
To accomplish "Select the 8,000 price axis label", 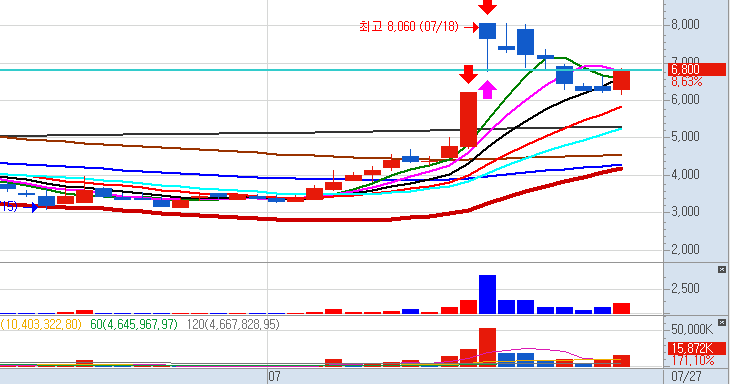I will click(x=685, y=24).
